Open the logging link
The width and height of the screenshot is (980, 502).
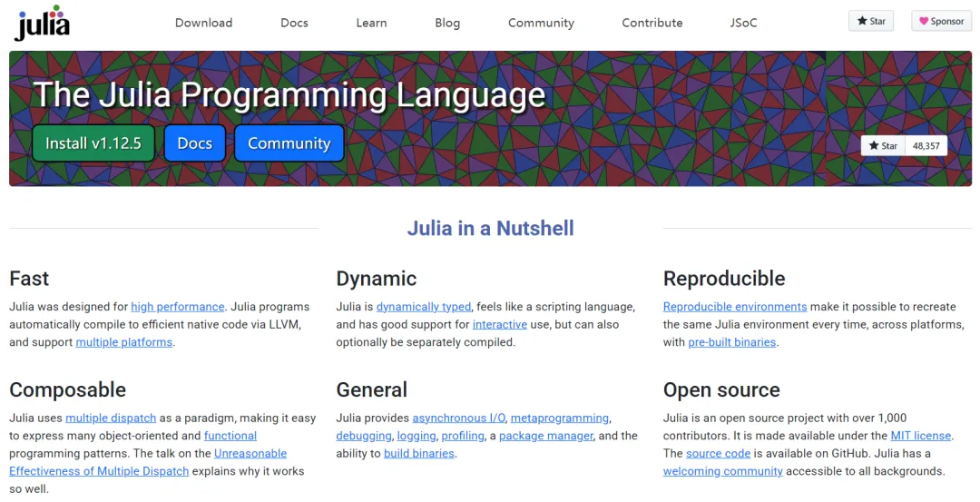pos(416,436)
